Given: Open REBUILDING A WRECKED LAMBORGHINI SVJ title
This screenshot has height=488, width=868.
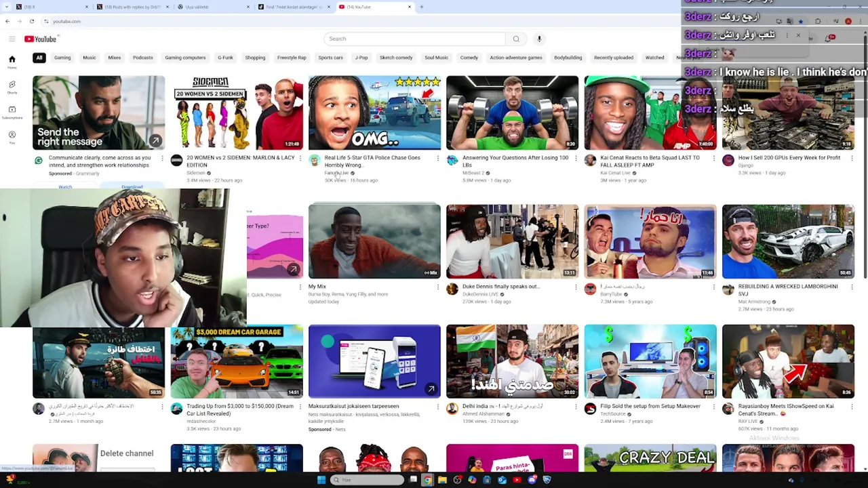Looking at the screenshot, I should coord(788,290).
